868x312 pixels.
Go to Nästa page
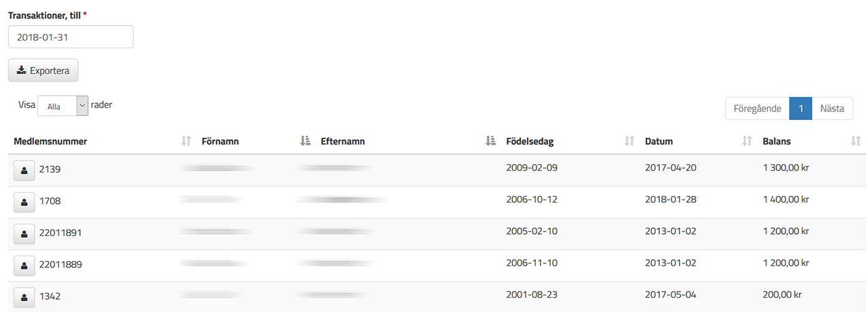click(832, 109)
